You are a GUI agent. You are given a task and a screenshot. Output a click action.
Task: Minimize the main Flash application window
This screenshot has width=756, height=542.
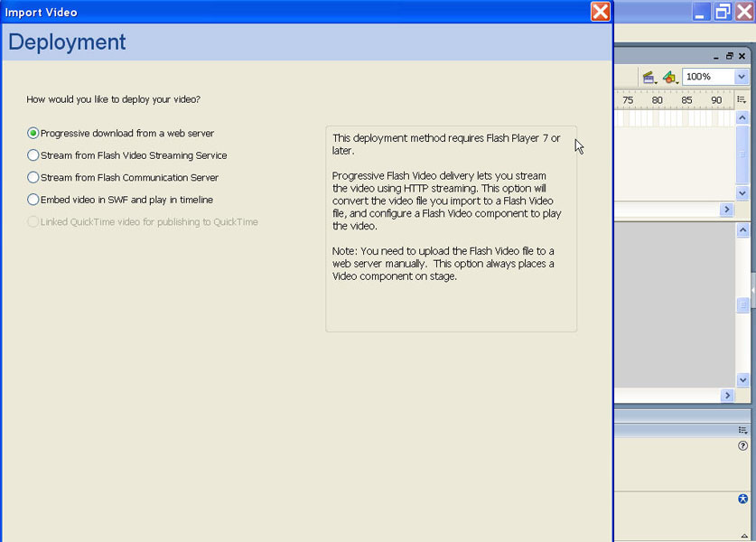point(701,12)
